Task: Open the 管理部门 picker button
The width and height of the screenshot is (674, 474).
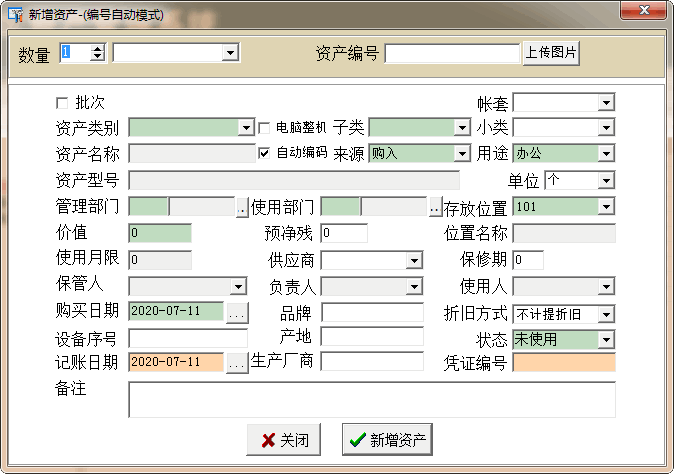Action: click(x=242, y=208)
